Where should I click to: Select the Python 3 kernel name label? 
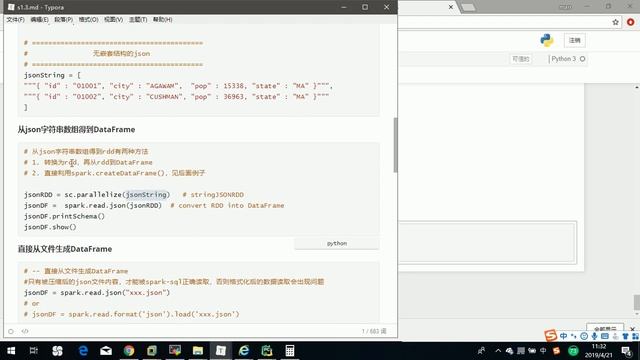[x=563, y=59]
